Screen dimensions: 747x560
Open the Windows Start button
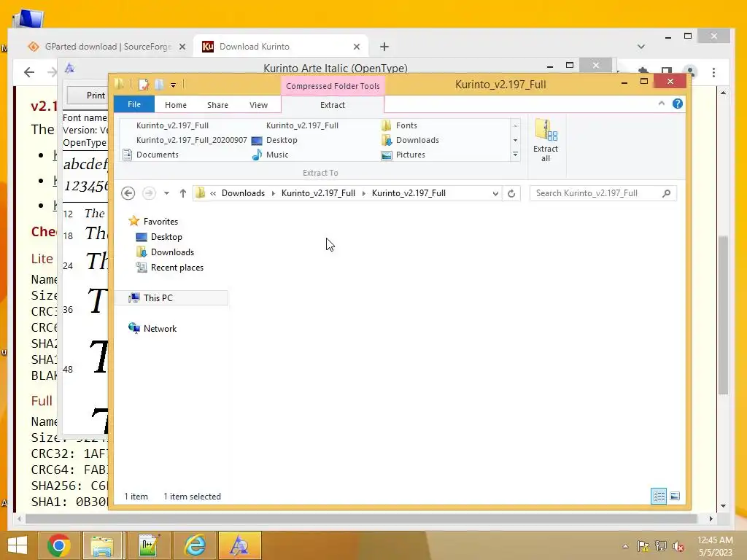pyautogui.click(x=18, y=545)
